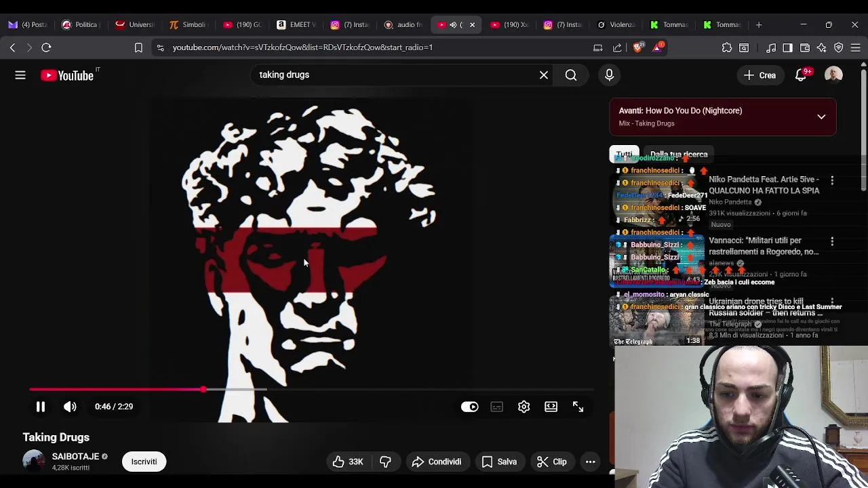Share this page from the address bar
The width and height of the screenshot is (868, 488).
(617, 47)
